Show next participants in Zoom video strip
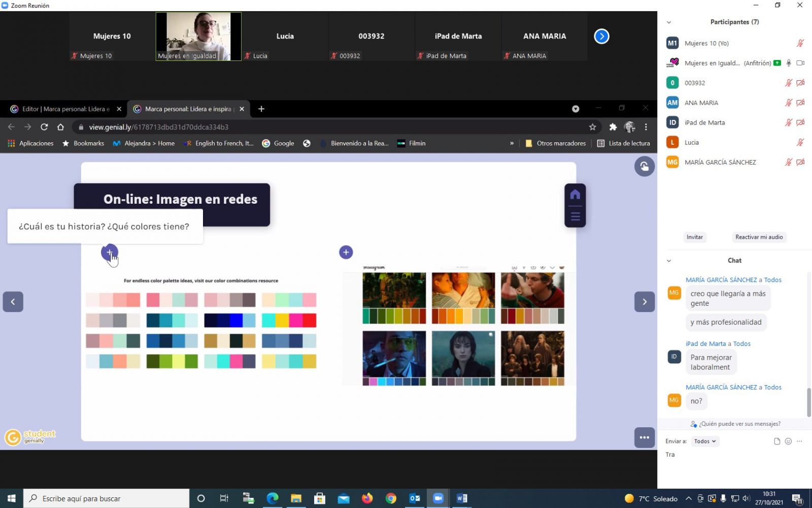Screen dimensions: 812x508 [x=601, y=36]
